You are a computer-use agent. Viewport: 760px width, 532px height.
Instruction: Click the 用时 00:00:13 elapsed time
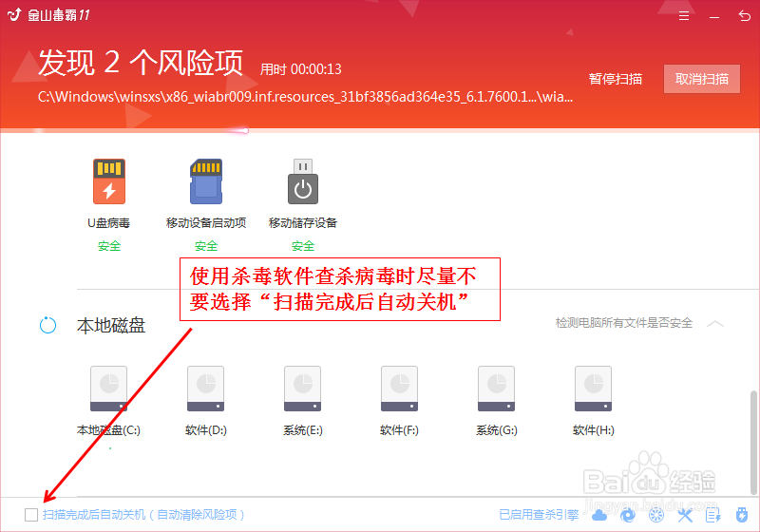(x=300, y=69)
